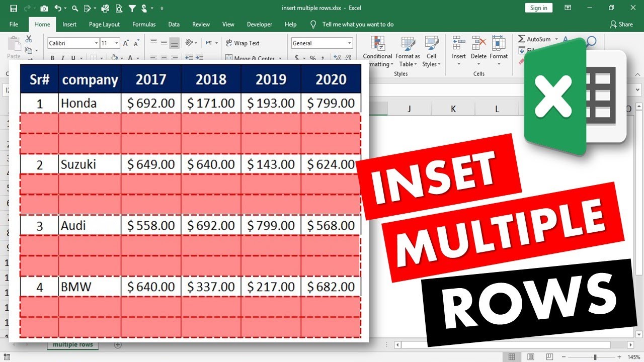
Task: Click the Touch/Mouse mode icon
Action: click(x=144, y=8)
